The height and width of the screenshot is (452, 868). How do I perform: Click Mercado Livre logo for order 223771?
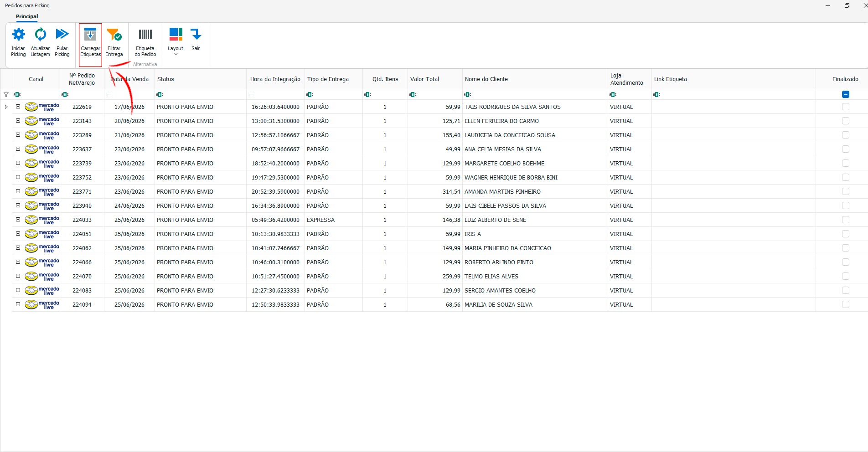tap(42, 191)
